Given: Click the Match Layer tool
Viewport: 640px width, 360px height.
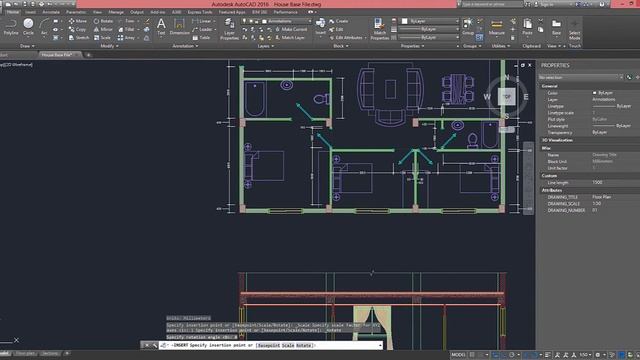Looking at the screenshot, I should point(290,38).
